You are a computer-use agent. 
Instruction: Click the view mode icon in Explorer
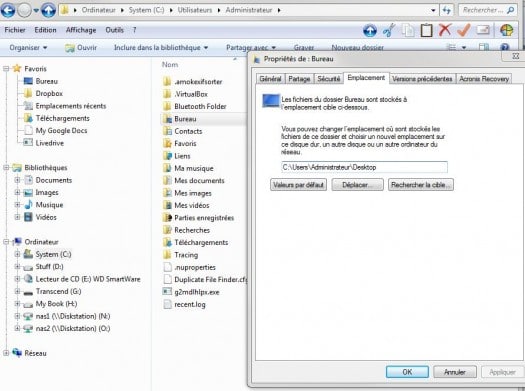[x=452, y=47]
